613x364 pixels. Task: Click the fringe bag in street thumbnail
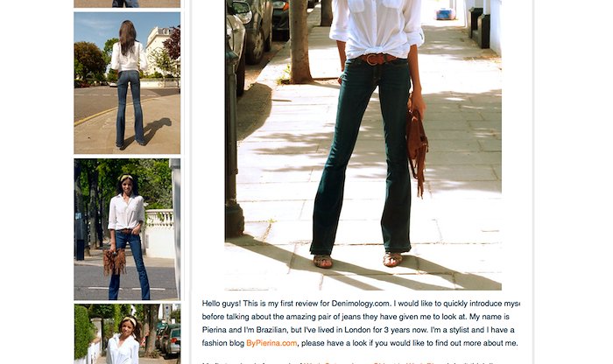(x=114, y=262)
